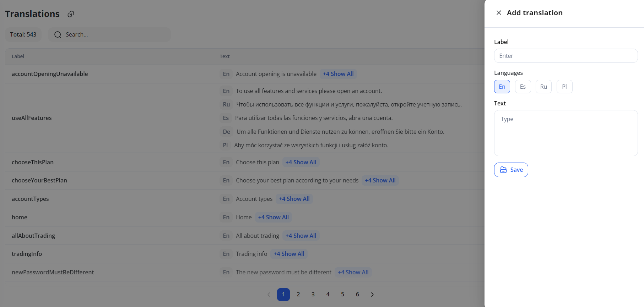Go to page 3

313,295
